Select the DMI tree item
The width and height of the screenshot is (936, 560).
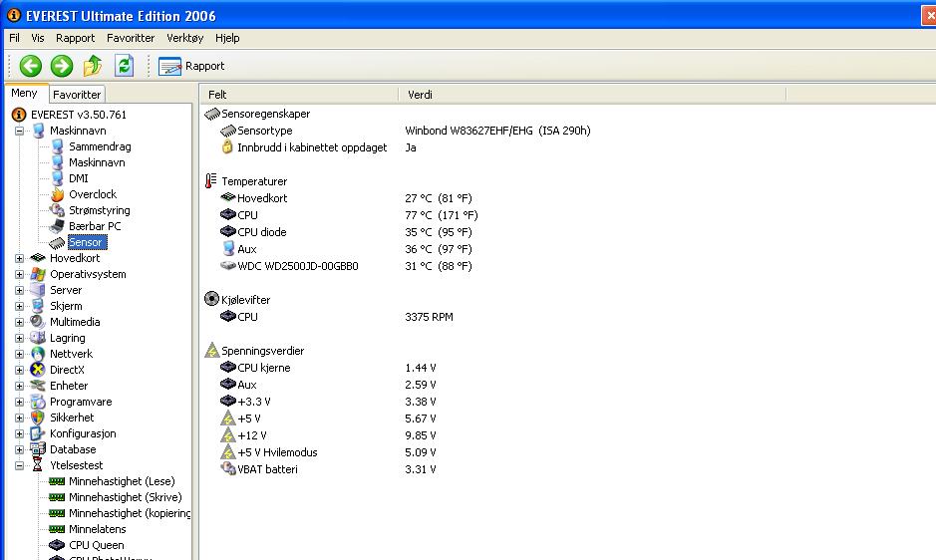tap(78, 178)
